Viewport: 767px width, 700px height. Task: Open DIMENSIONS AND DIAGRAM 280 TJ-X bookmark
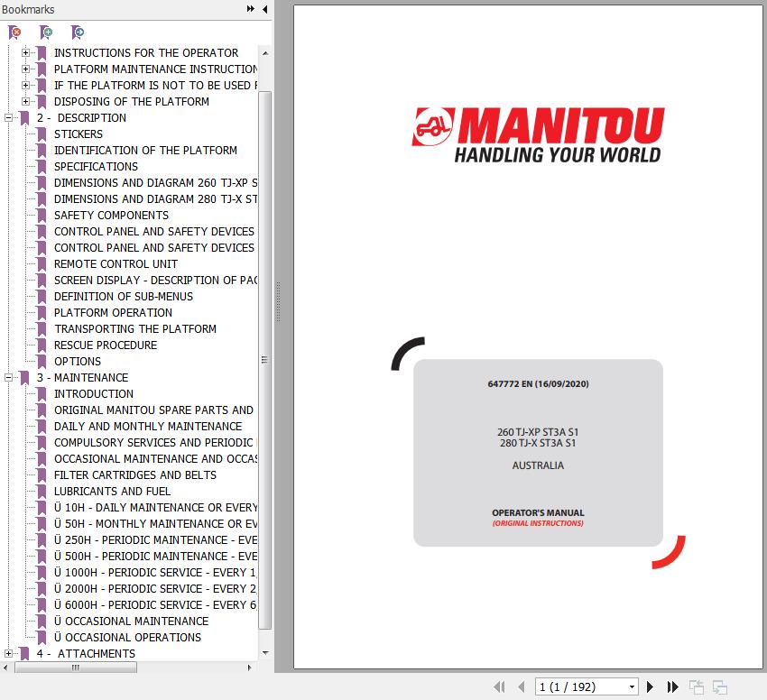[x=155, y=198]
